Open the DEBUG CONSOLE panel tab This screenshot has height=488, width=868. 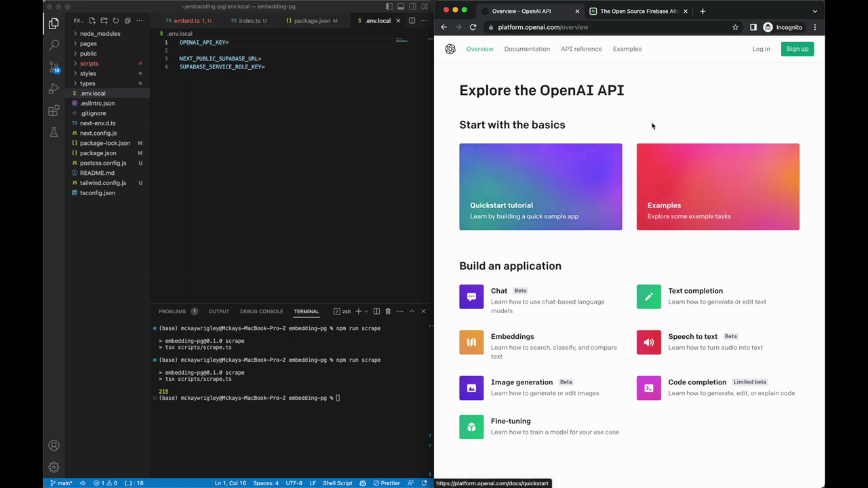coord(261,311)
